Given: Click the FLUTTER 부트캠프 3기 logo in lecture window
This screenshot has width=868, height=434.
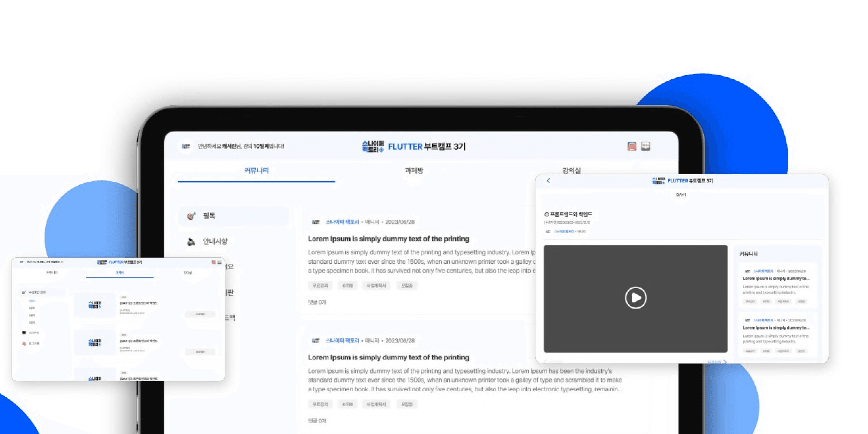Looking at the screenshot, I should 683,181.
